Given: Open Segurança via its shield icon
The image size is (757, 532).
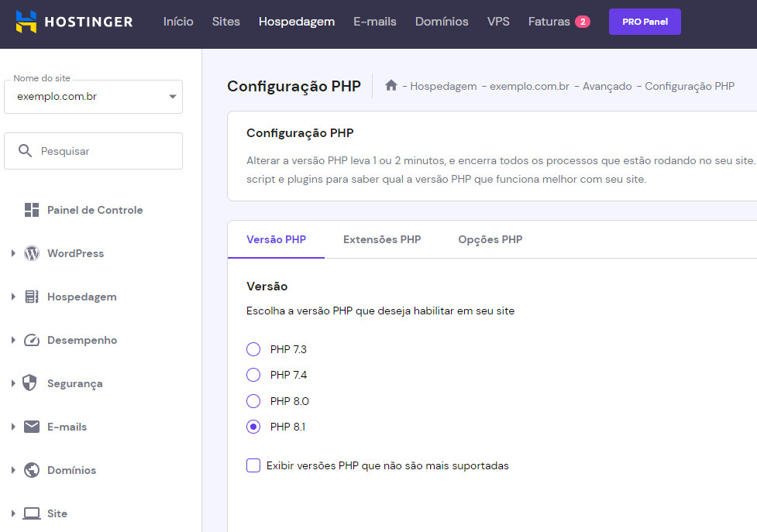Looking at the screenshot, I should pos(31,383).
